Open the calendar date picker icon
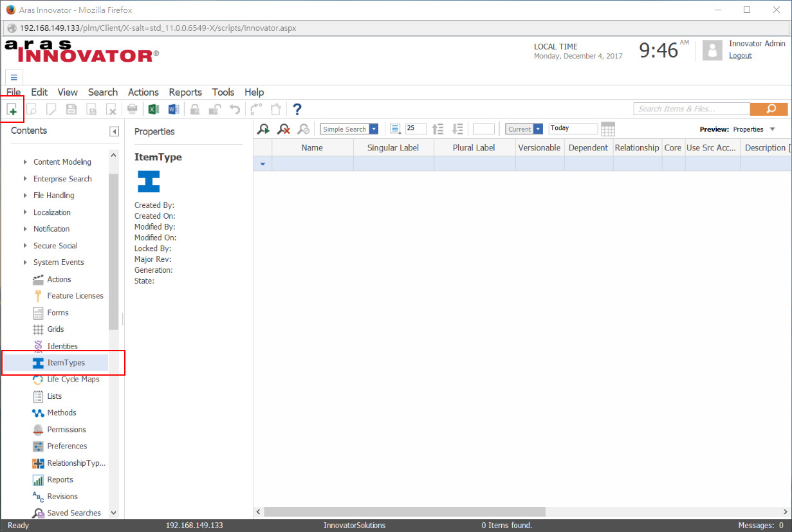The height and width of the screenshot is (532, 792). click(x=608, y=129)
